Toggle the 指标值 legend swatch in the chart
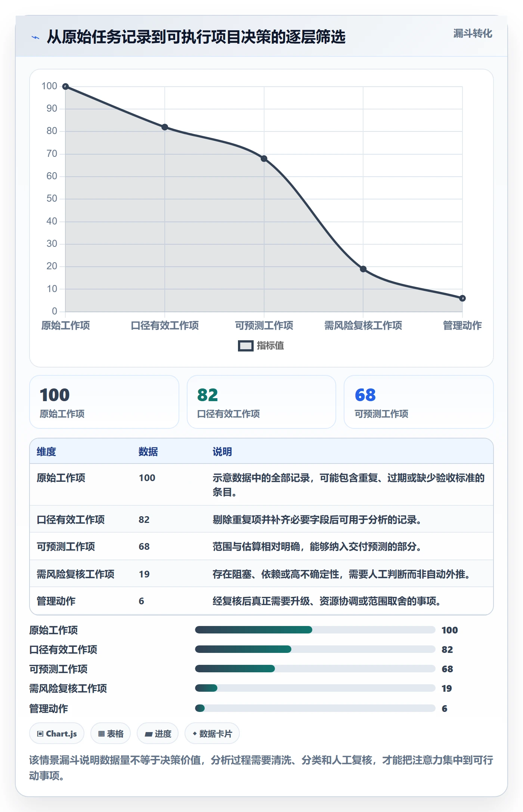 click(x=245, y=346)
